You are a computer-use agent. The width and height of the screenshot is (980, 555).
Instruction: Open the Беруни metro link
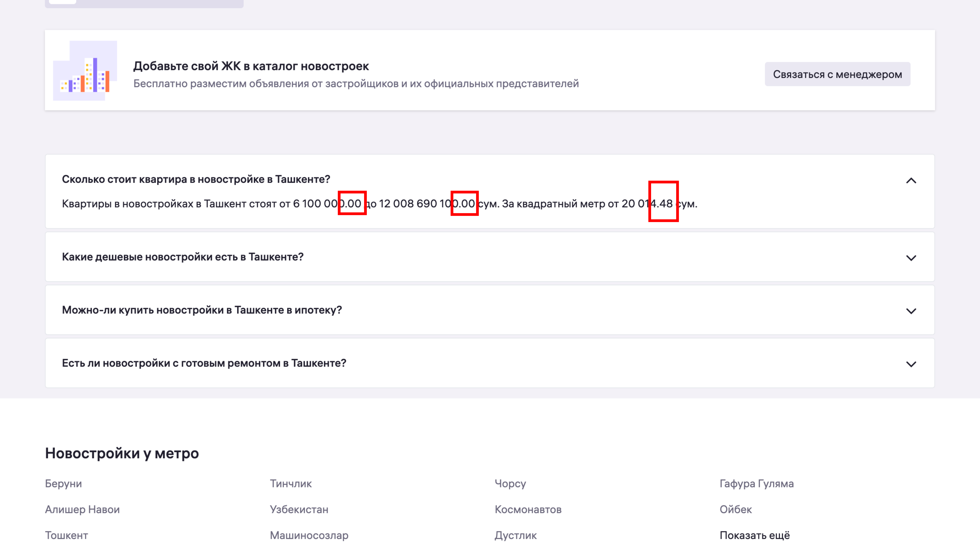tap(63, 483)
